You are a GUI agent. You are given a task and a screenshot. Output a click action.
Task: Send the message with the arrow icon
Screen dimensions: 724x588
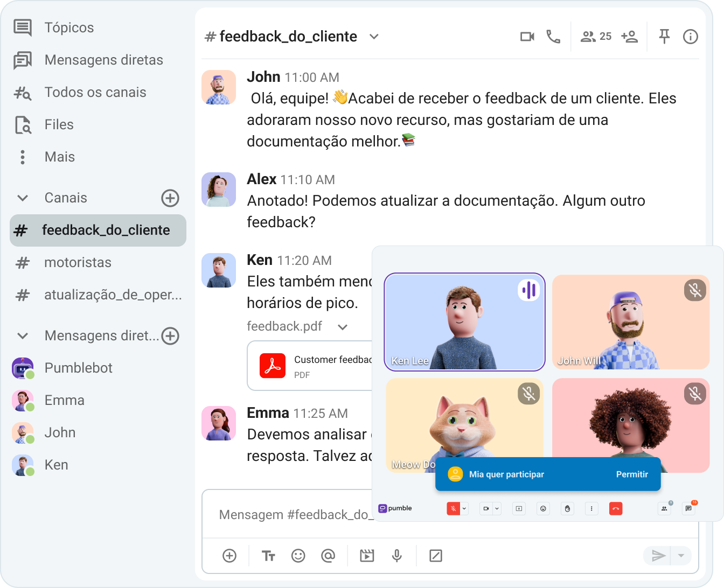pyautogui.click(x=658, y=556)
